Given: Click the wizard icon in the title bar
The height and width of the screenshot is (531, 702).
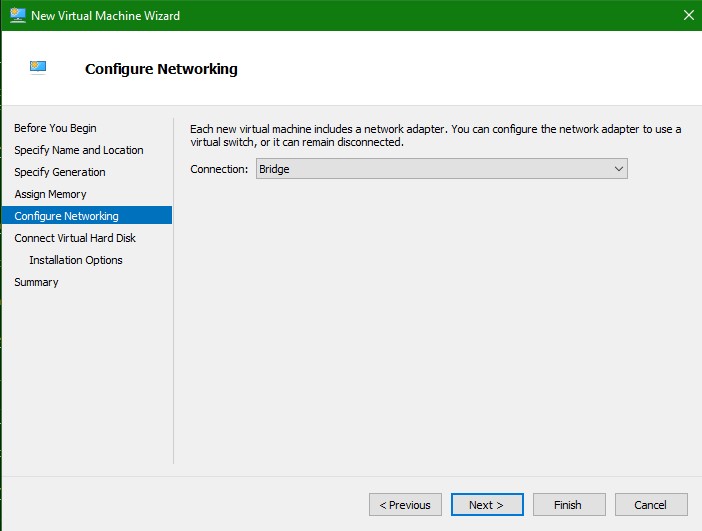Looking at the screenshot, I should click(x=17, y=15).
